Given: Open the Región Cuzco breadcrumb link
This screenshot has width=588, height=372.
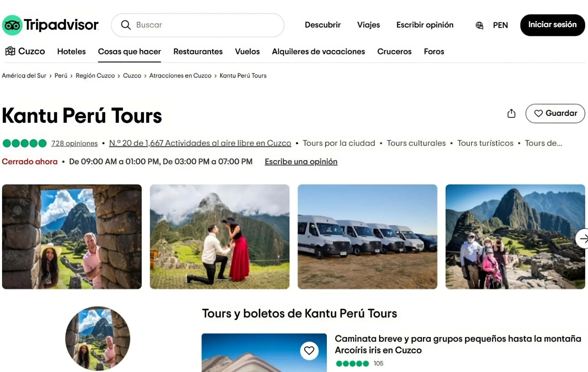Looking at the screenshot, I should [95, 76].
